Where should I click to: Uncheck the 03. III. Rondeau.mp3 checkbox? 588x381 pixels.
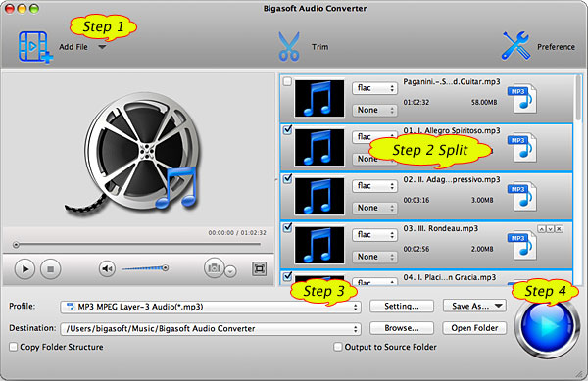click(x=287, y=227)
